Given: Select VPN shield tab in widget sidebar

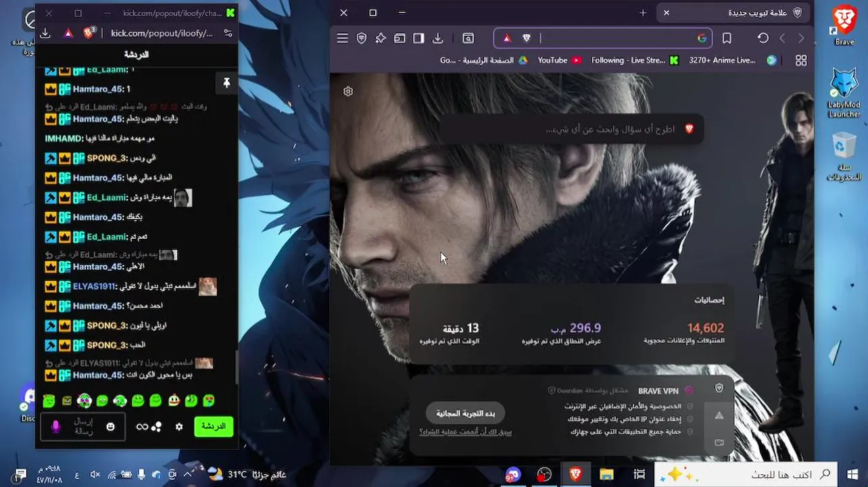Looking at the screenshot, I should tap(719, 388).
